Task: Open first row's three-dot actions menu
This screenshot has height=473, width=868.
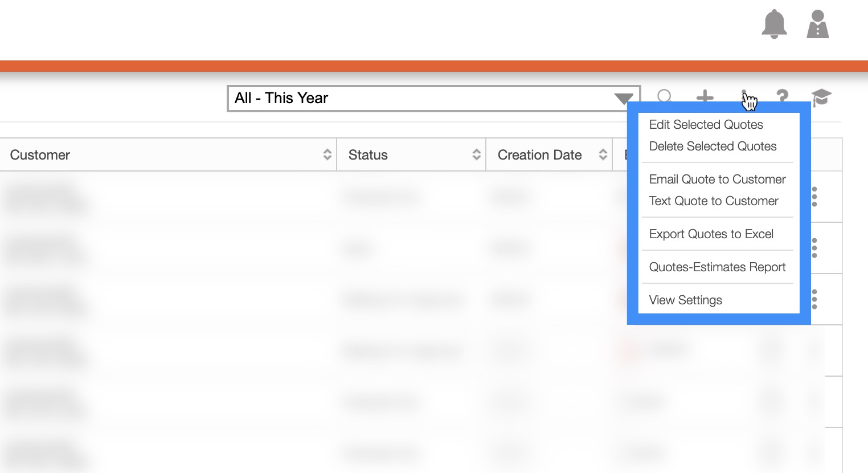Action: [x=814, y=197]
